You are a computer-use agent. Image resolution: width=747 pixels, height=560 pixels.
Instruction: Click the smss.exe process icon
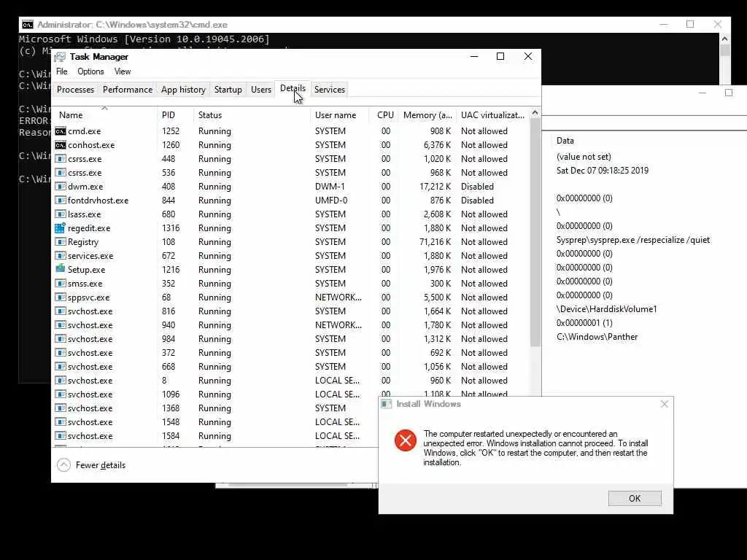(x=61, y=284)
